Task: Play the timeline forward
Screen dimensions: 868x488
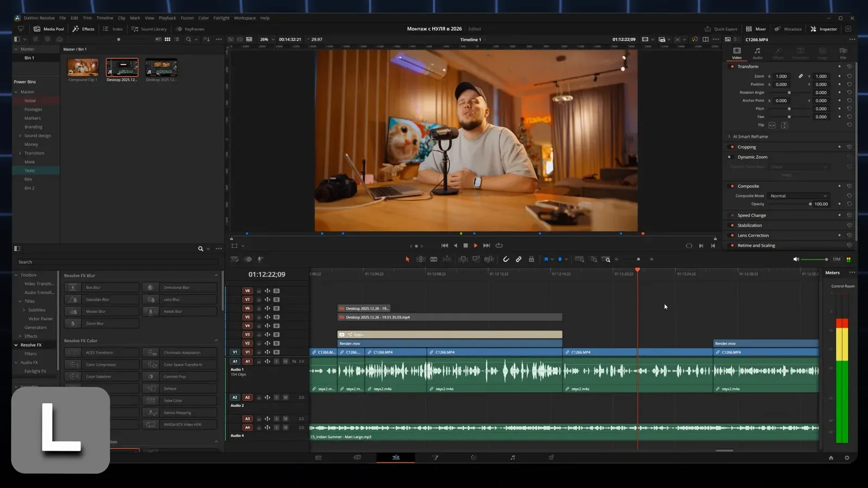Action: (476, 246)
